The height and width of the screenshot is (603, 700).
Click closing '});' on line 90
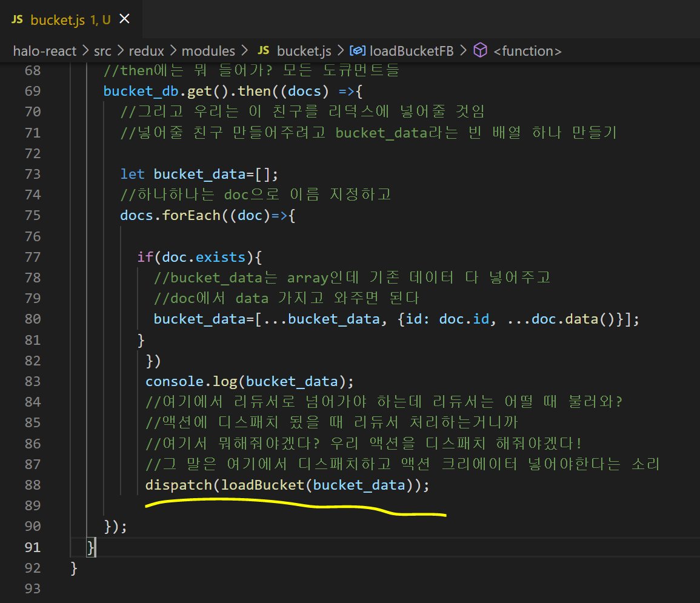pyautogui.click(x=115, y=527)
